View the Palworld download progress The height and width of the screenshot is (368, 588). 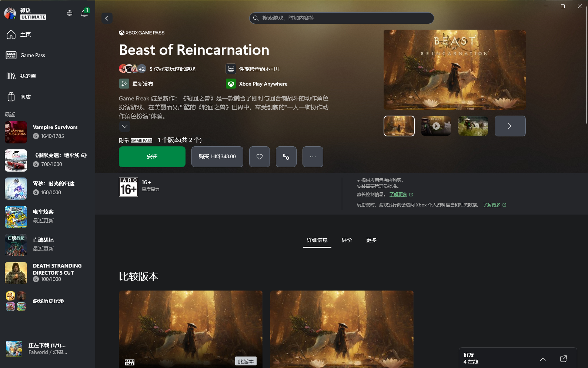click(47, 349)
